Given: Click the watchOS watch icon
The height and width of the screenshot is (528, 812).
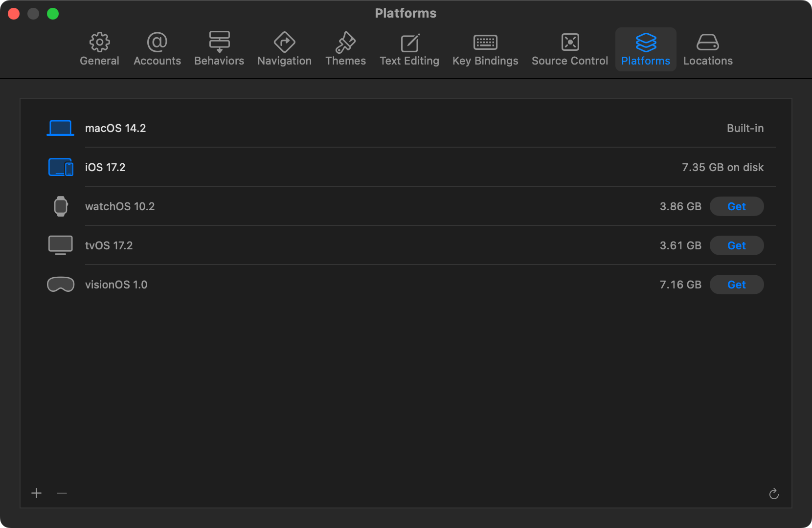Looking at the screenshot, I should click(60, 206).
